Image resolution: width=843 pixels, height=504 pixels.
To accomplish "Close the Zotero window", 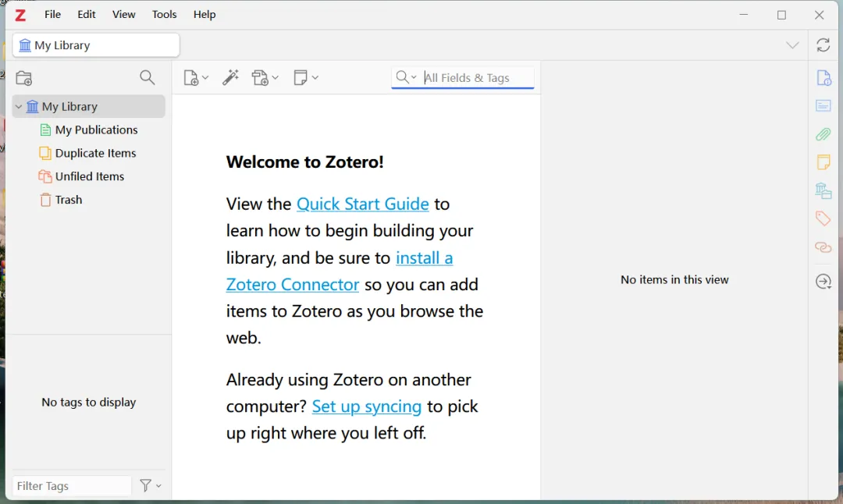I will (x=819, y=15).
